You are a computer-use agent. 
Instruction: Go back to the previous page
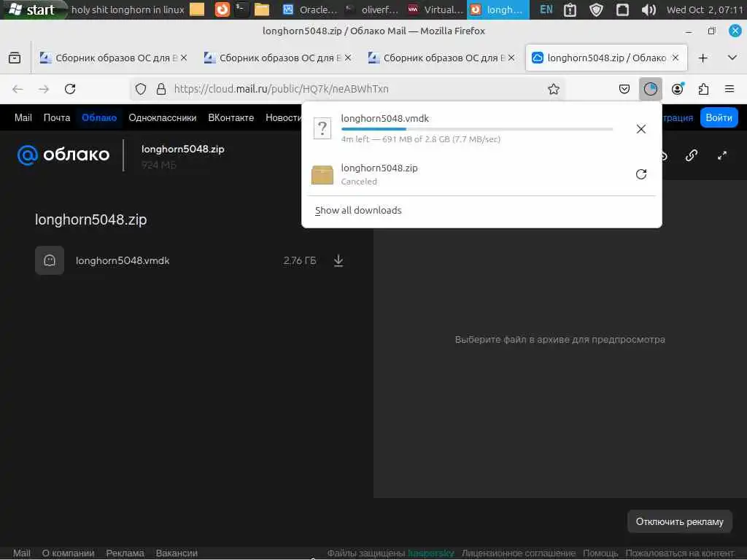18,89
